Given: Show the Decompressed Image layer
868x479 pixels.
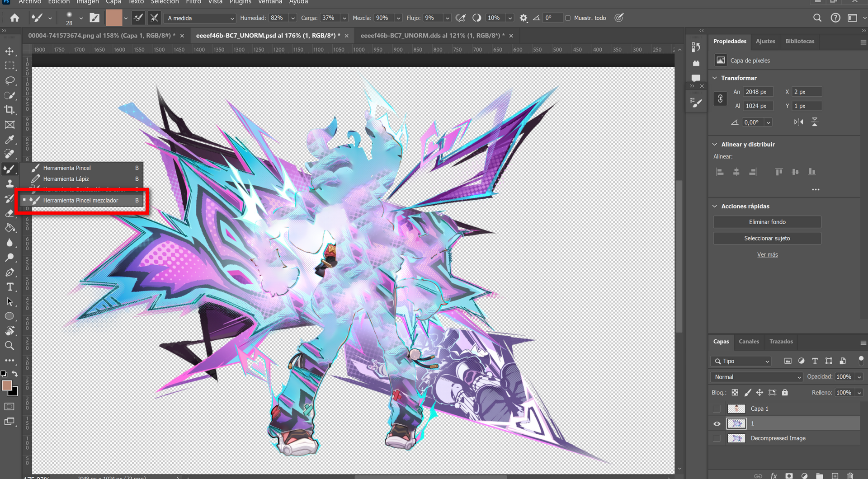Looking at the screenshot, I should (x=717, y=438).
